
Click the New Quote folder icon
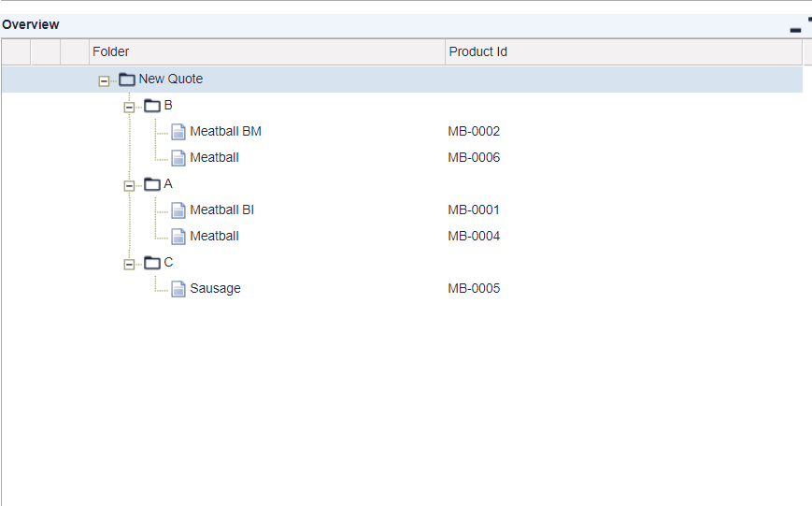point(127,80)
